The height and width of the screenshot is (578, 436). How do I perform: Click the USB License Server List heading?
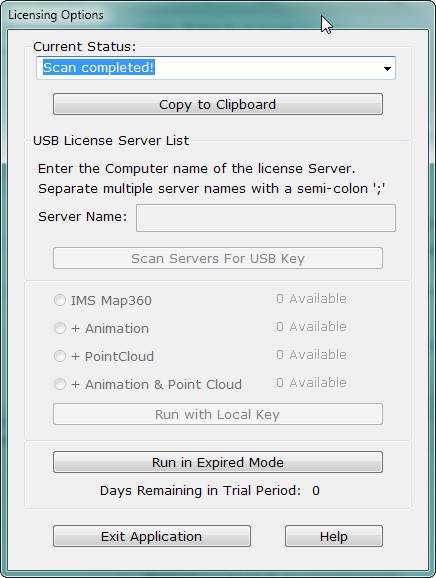[x=111, y=140]
